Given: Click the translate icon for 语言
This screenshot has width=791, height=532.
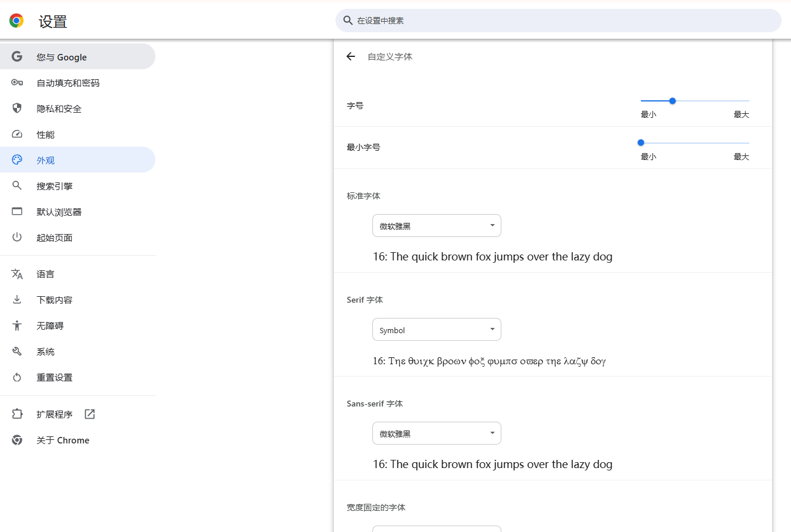Looking at the screenshot, I should point(17,274).
